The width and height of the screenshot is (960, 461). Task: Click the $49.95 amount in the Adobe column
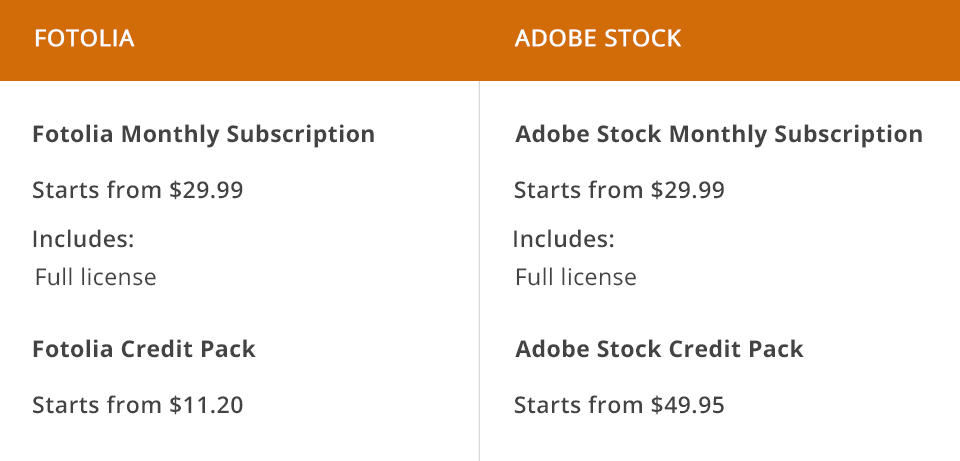[688, 405]
